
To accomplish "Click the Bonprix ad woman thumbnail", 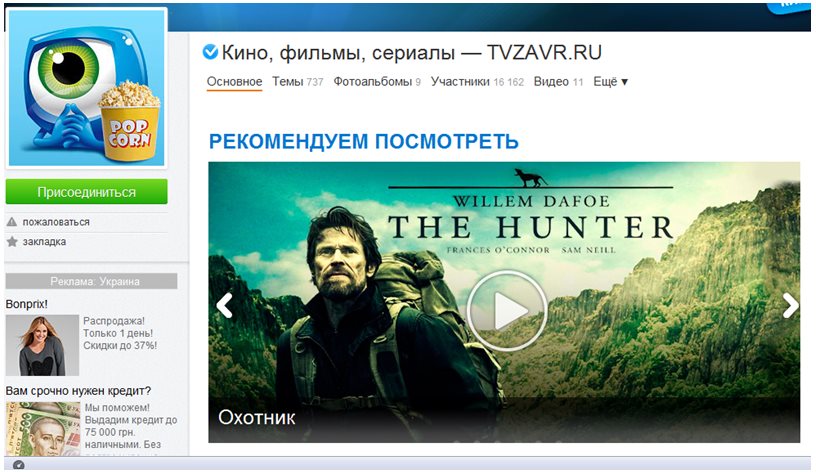I will click(x=42, y=345).
